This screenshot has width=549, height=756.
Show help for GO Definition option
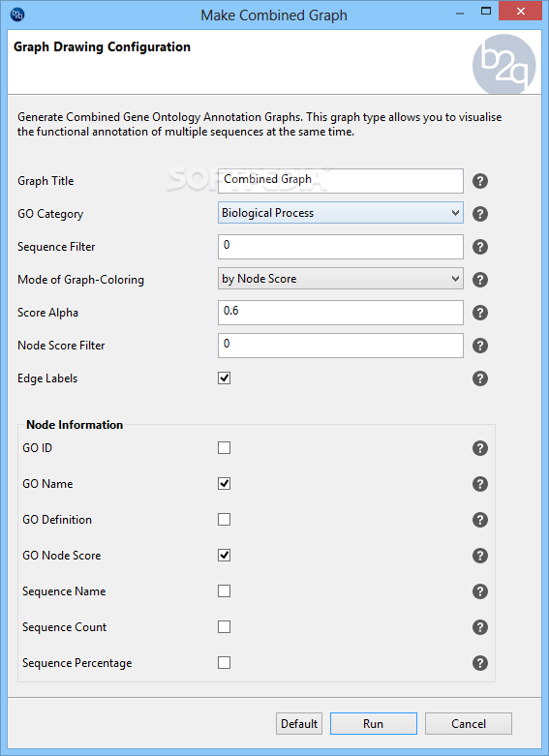point(480,520)
